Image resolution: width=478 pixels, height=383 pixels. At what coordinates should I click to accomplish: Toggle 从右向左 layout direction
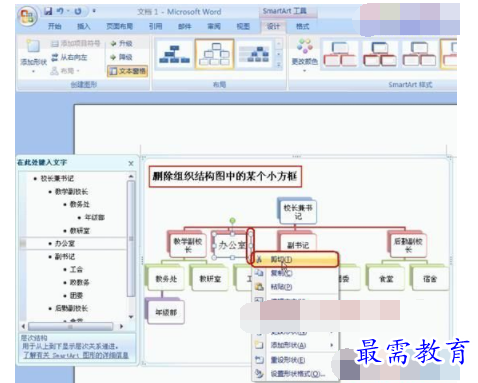(x=69, y=57)
